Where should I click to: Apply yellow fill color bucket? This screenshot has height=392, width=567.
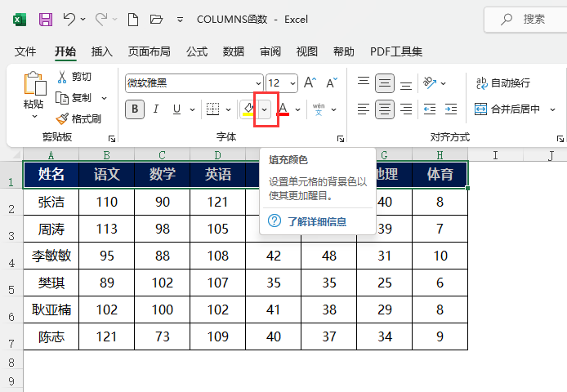coord(248,109)
